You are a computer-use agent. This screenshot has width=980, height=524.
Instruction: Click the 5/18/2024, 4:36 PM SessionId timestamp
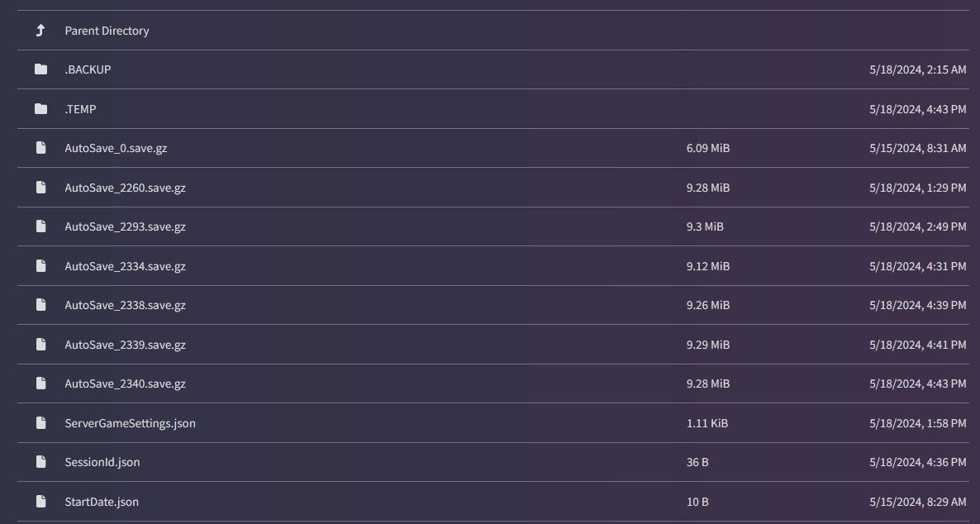[x=917, y=462]
